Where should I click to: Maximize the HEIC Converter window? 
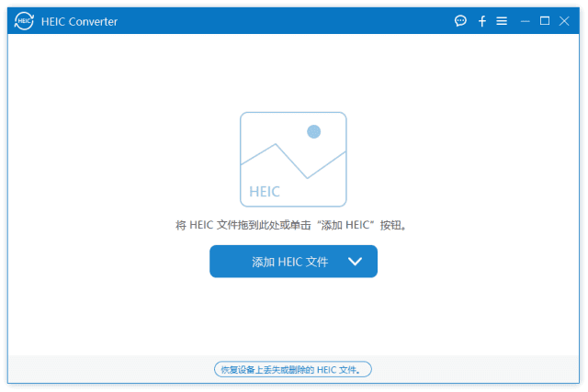545,21
